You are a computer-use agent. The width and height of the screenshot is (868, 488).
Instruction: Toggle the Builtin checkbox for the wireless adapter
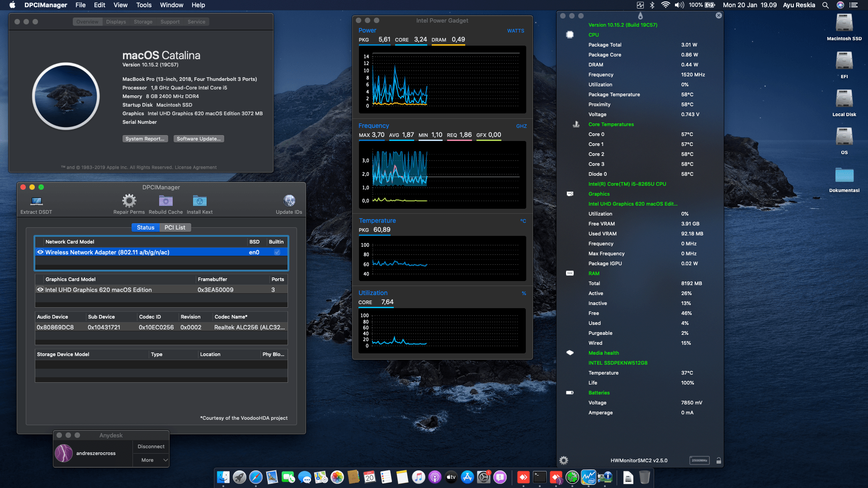point(277,252)
